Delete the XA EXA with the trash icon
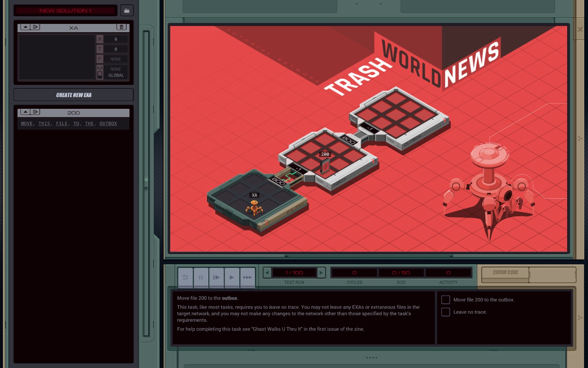This screenshot has width=588, height=368. coord(121,27)
